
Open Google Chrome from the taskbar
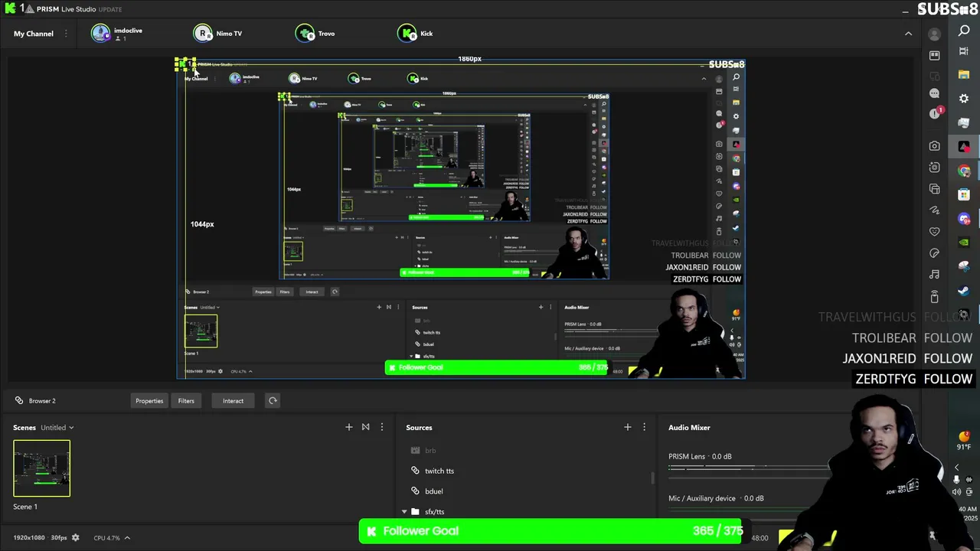(x=964, y=171)
